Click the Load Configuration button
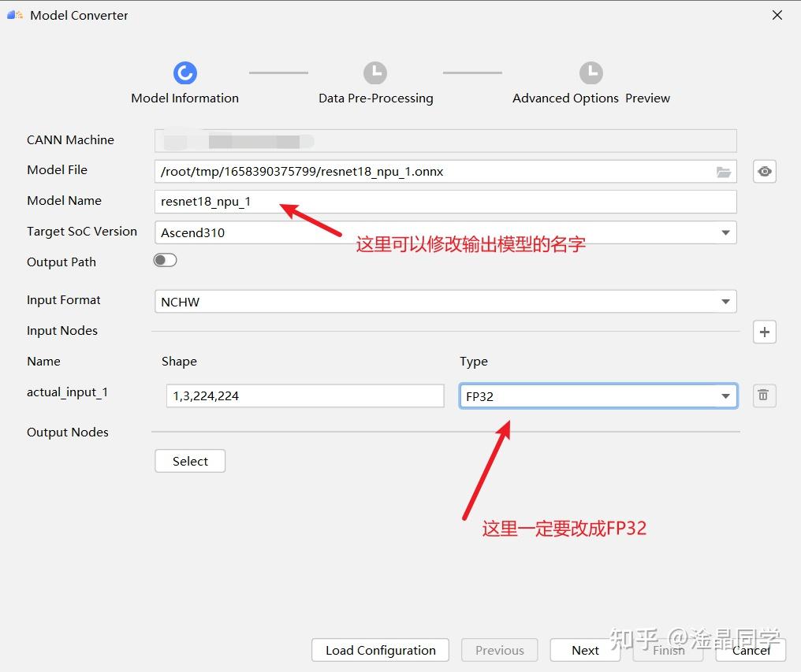 pyautogui.click(x=380, y=650)
